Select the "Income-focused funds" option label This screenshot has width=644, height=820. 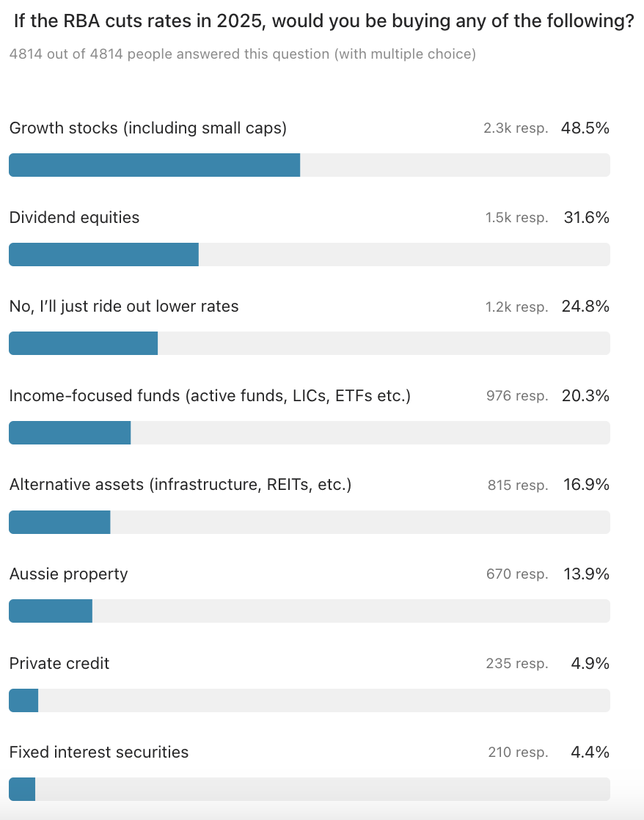click(210, 396)
